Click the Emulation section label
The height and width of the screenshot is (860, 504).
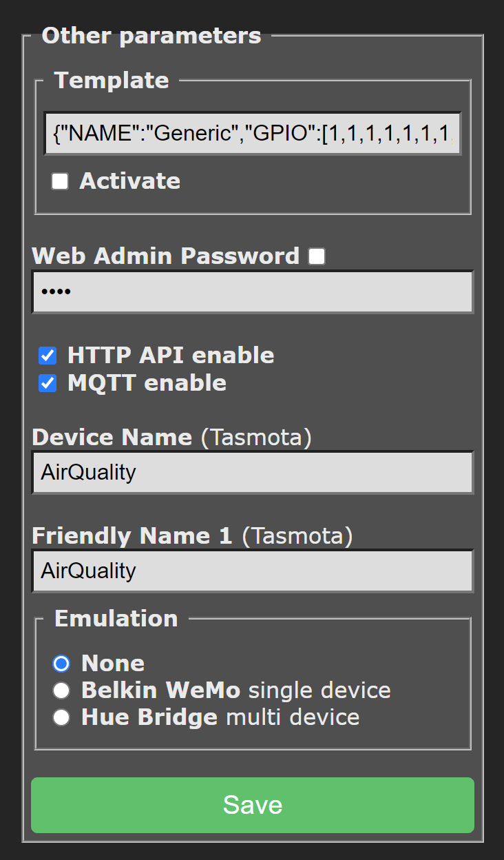point(115,619)
